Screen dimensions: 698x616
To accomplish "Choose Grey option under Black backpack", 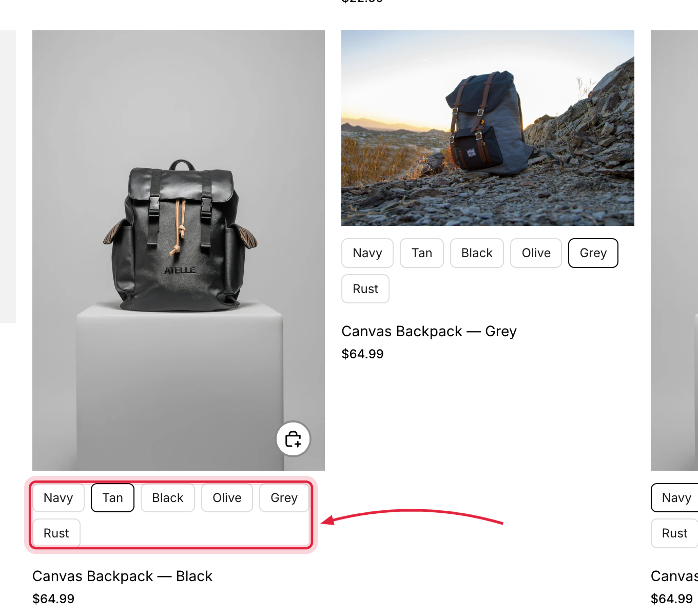I will (284, 498).
